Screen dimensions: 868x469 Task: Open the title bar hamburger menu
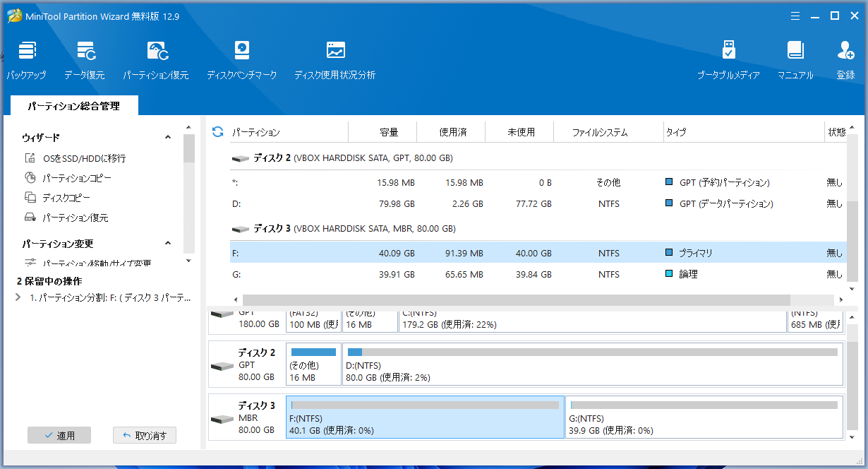coord(795,16)
